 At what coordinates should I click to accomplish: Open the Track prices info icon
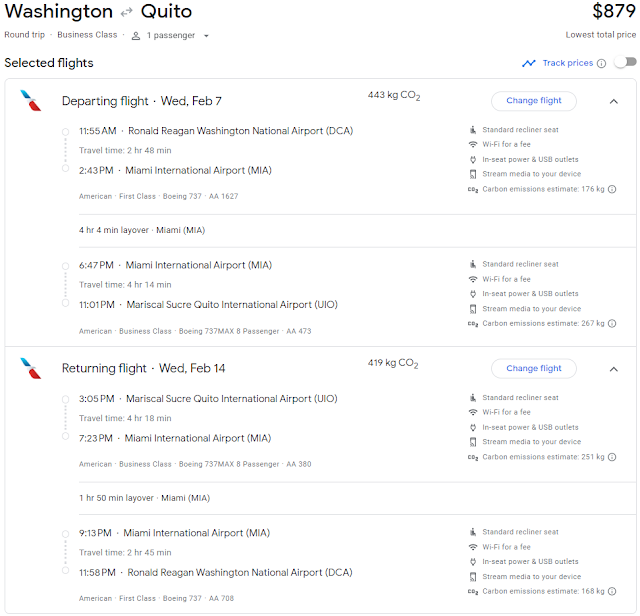[x=601, y=63]
